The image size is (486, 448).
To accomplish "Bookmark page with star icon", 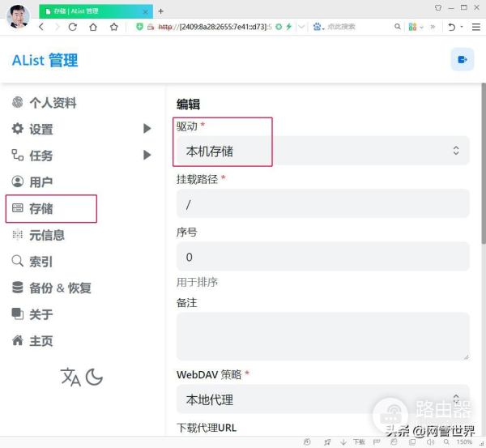I will coord(114,27).
